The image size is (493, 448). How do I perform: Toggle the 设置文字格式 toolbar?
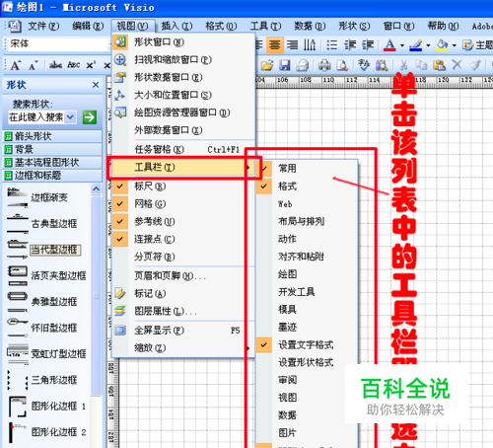pyautogui.click(x=307, y=344)
